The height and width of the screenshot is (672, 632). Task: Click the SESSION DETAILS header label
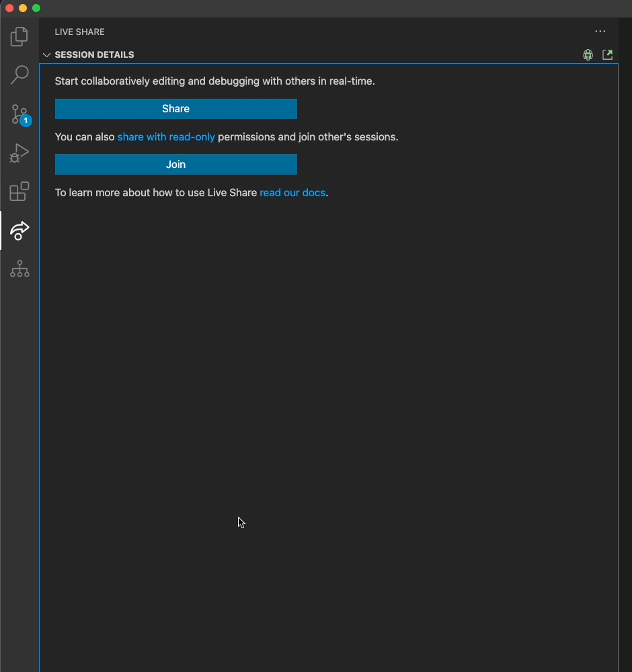click(x=94, y=55)
